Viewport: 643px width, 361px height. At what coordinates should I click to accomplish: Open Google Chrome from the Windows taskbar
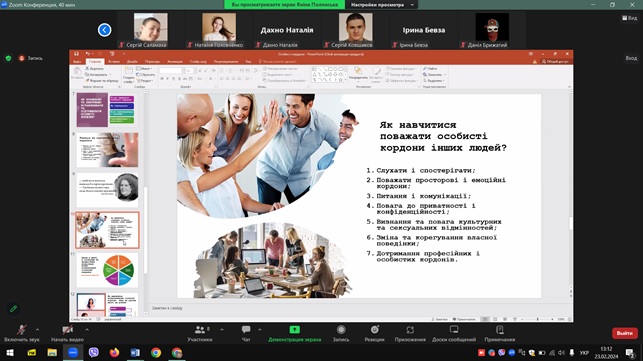(156, 352)
